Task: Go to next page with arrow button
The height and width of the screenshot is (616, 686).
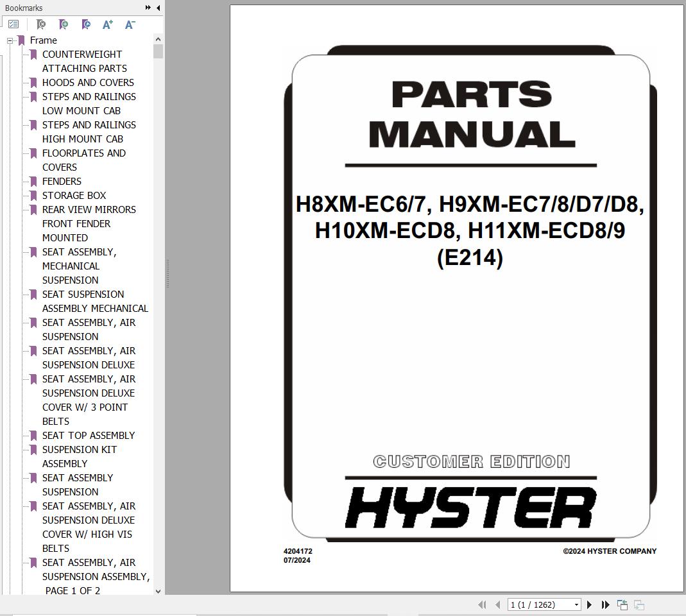Action: tap(589, 604)
